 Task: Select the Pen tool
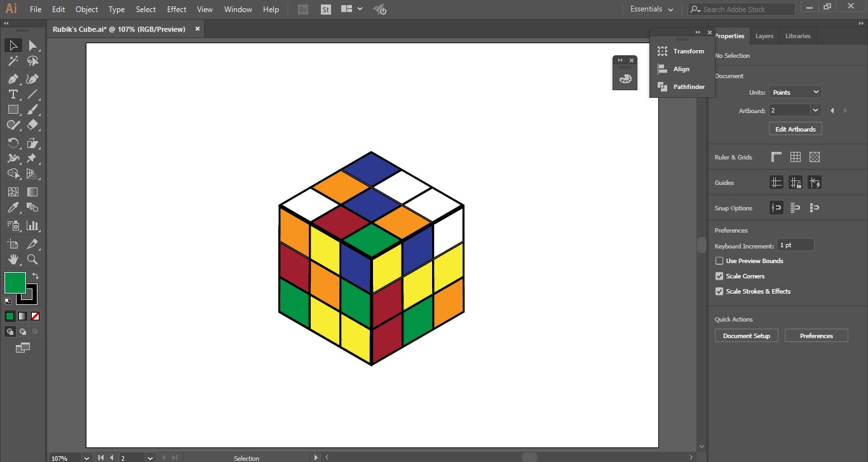click(x=13, y=79)
